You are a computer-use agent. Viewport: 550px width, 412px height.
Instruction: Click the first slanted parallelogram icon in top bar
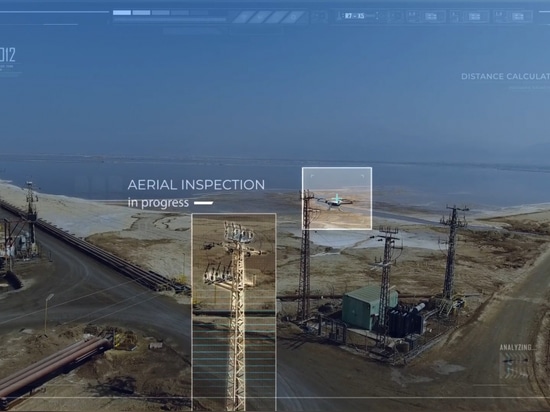[x=243, y=17]
